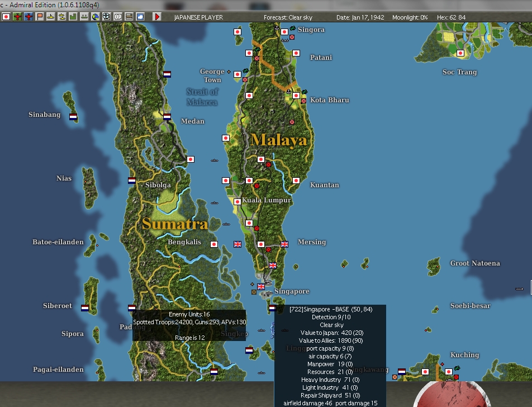This screenshot has width=532, height=407.
Task: Select the Dutch flag at Medan
Action: pos(167,117)
